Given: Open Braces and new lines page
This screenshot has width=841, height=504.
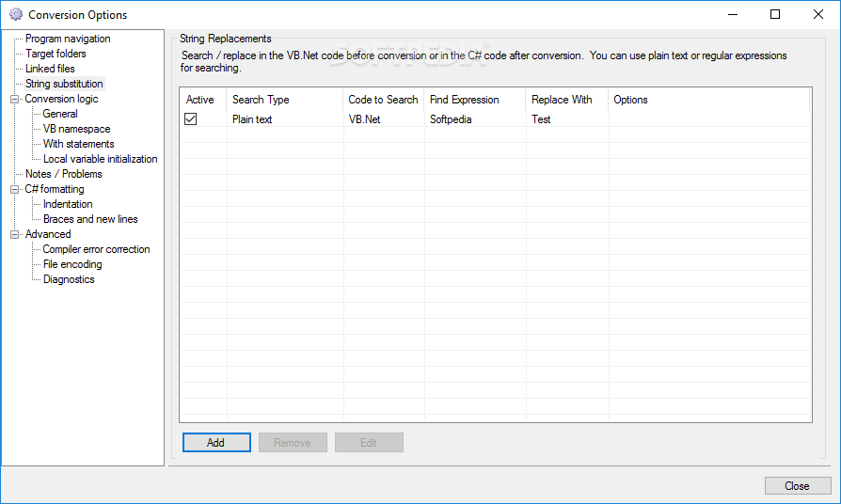Looking at the screenshot, I should coord(90,219).
